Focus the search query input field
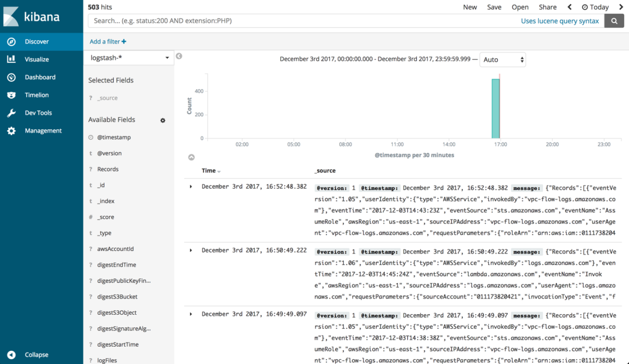This screenshot has width=629, height=364. coord(299,21)
